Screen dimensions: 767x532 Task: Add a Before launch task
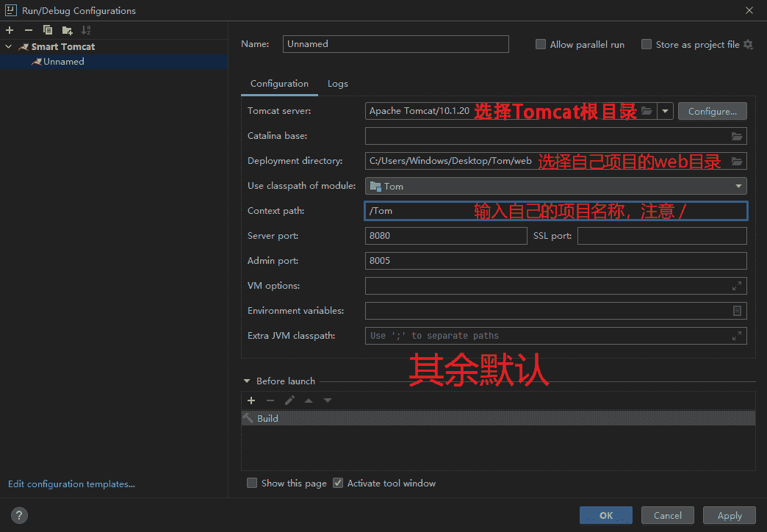(x=251, y=400)
